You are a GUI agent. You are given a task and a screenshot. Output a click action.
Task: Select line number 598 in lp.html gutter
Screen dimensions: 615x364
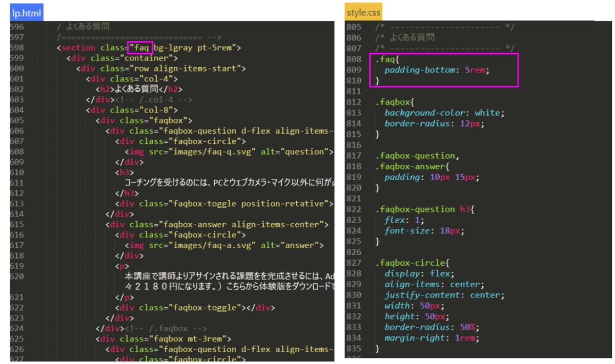click(x=17, y=48)
